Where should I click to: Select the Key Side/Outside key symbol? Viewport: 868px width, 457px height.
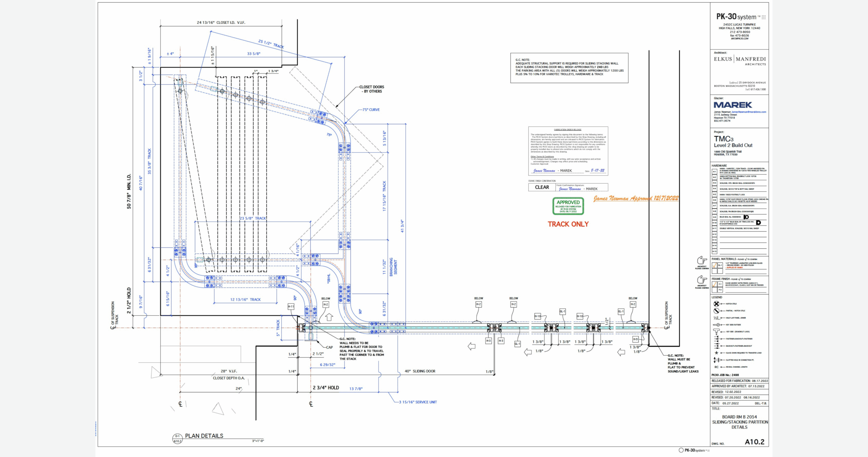coord(716,325)
